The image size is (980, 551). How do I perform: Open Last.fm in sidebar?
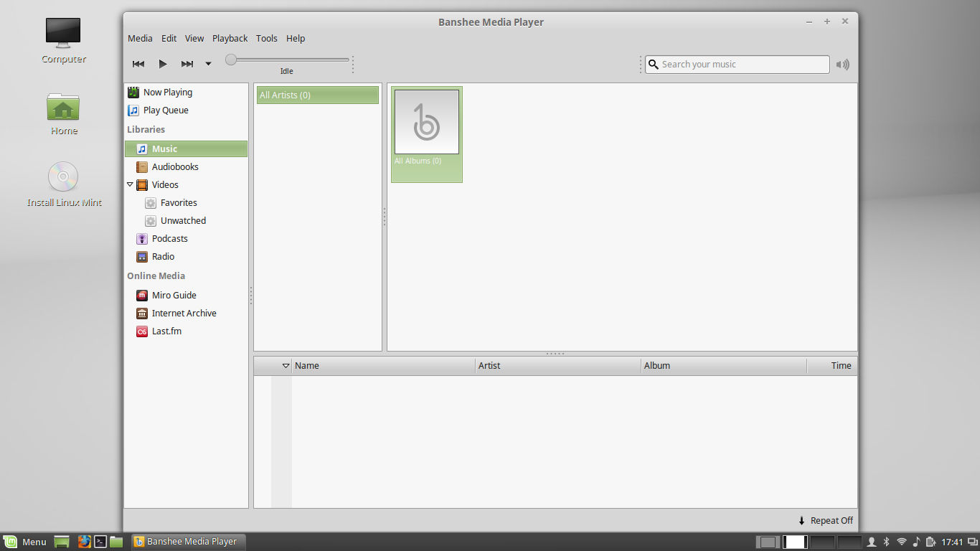point(186,331)
